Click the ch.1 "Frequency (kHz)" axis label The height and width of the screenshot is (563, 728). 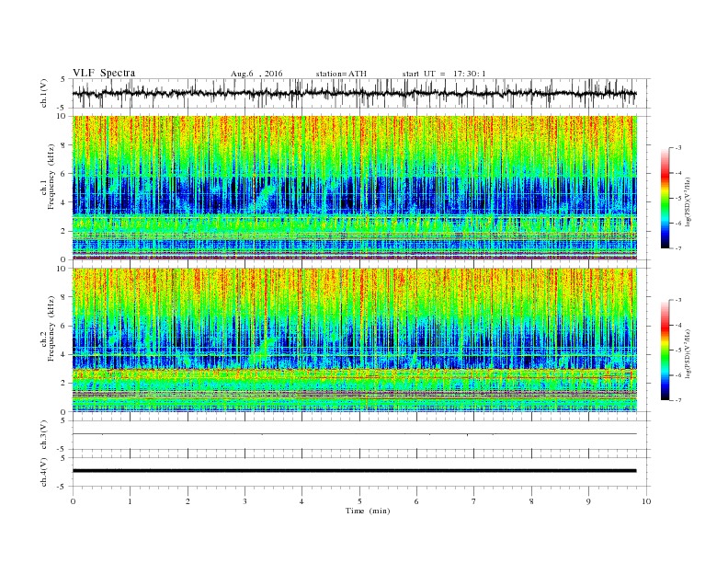pos(51,177)
